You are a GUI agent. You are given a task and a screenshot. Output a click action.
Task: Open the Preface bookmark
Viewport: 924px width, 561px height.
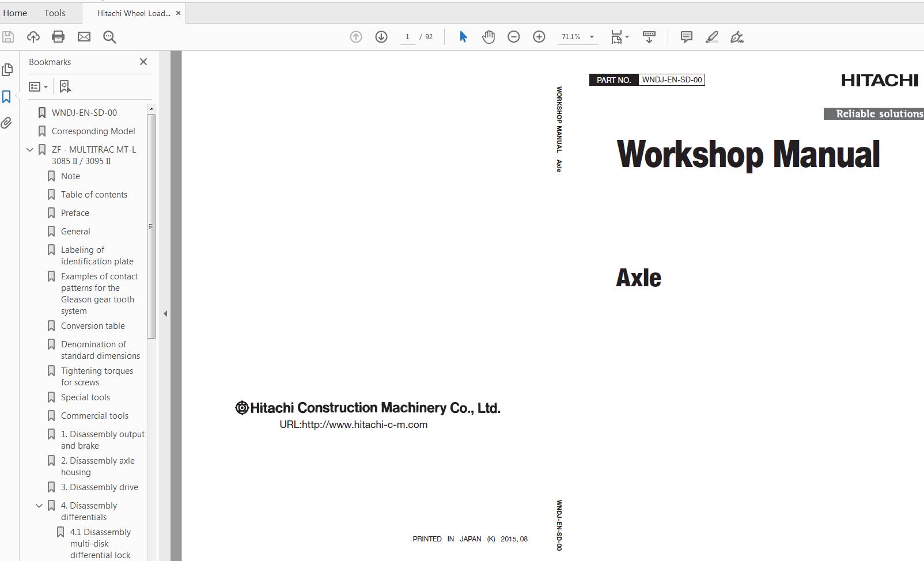[x=75, y=213]
